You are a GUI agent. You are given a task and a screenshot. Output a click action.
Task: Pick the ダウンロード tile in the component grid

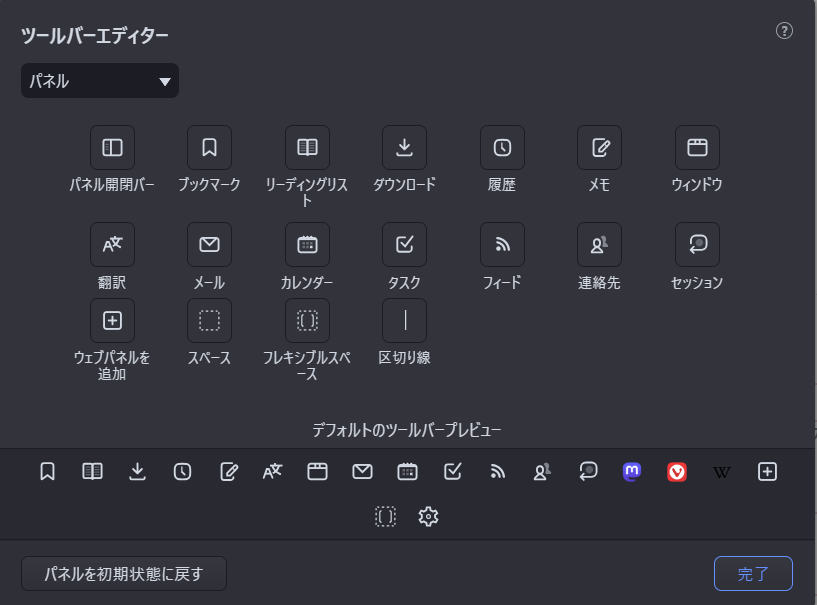coord(404,148)
